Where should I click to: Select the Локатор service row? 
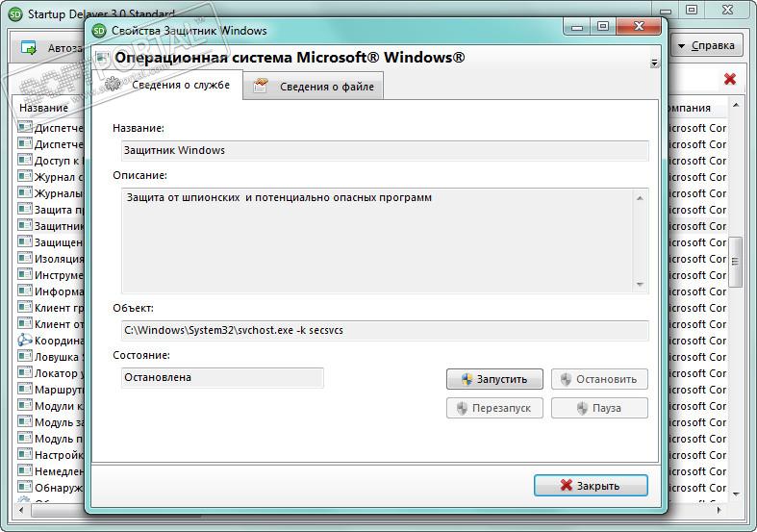50,373
